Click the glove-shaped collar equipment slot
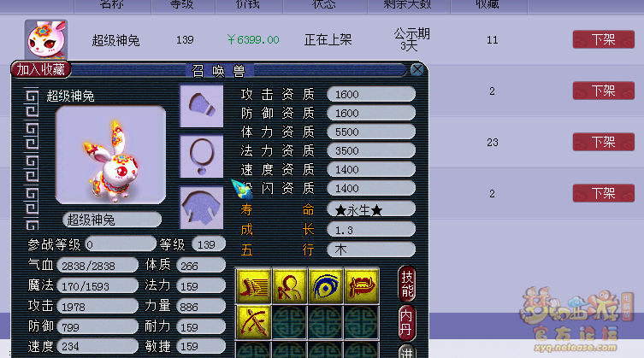 point(201,105)
